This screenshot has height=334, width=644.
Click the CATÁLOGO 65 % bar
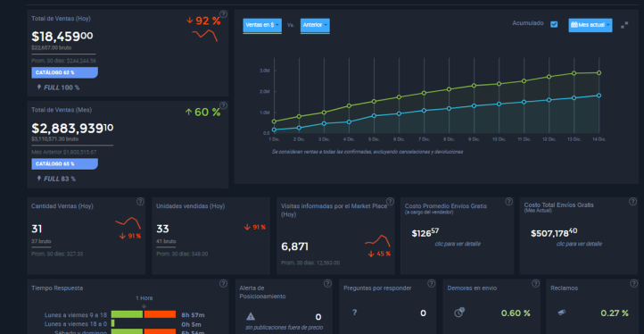(x=64, y=164)
